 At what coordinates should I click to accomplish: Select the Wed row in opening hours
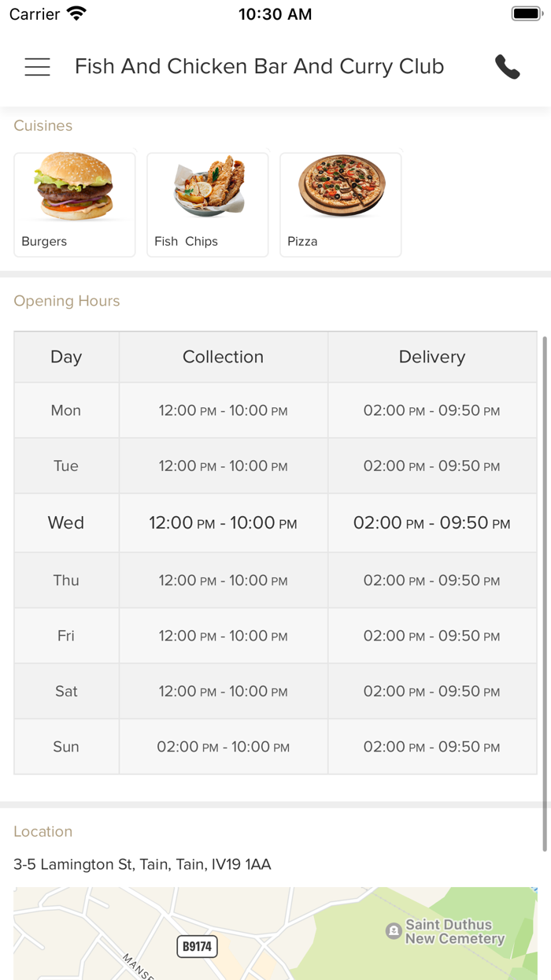66,522
